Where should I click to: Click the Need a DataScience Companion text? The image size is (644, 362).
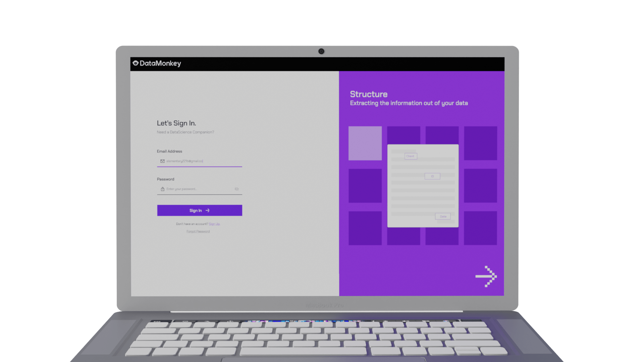(x=185, y=132)
